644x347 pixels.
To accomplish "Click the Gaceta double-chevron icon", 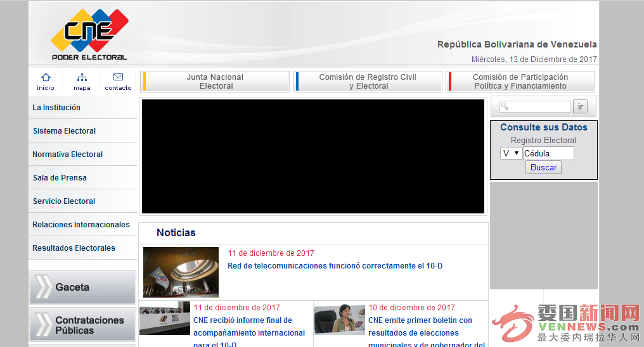I will pos(44,287).
